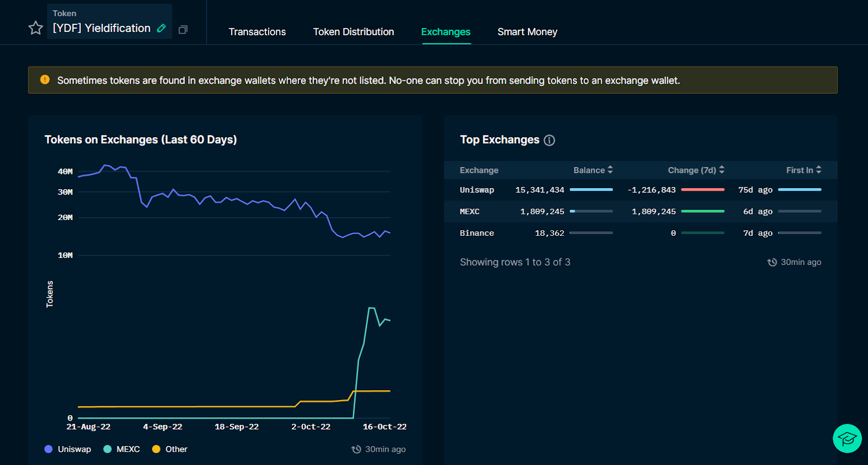Sort table by First In column
868x465 pixels.
tap(804, 170)
